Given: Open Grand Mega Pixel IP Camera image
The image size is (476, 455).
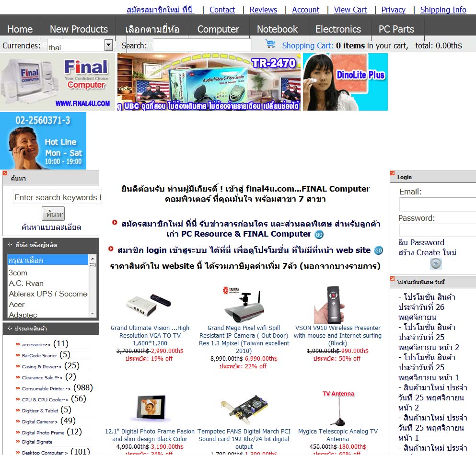Looking at the screenshot, I should 244,305.
